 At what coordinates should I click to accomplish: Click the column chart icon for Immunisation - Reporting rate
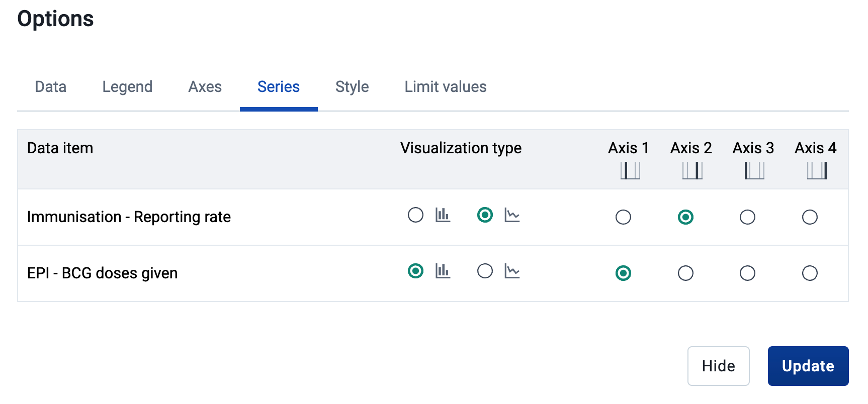pyautogui.click(x=443, y=215)
